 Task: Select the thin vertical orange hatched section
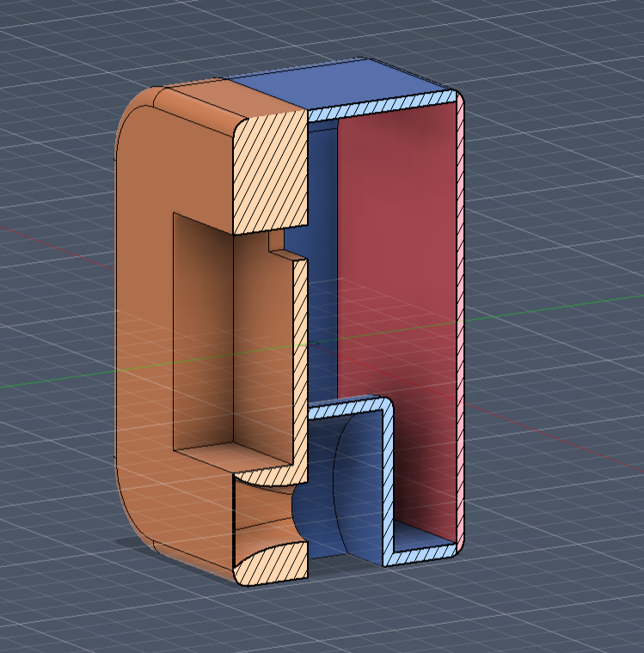(300, 367)
